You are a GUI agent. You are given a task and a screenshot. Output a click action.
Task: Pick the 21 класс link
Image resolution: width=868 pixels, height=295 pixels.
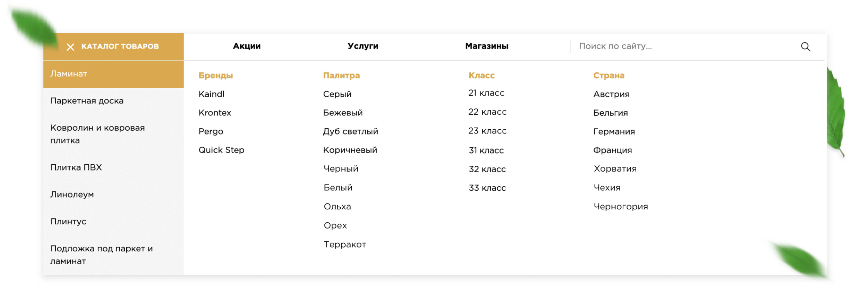[x=486, y=93]
